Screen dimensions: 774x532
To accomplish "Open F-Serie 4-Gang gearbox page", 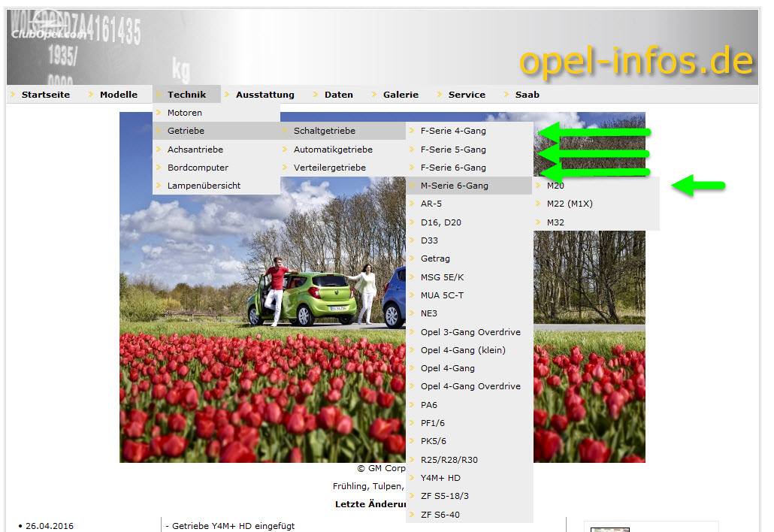I will (x=470, y=131).
